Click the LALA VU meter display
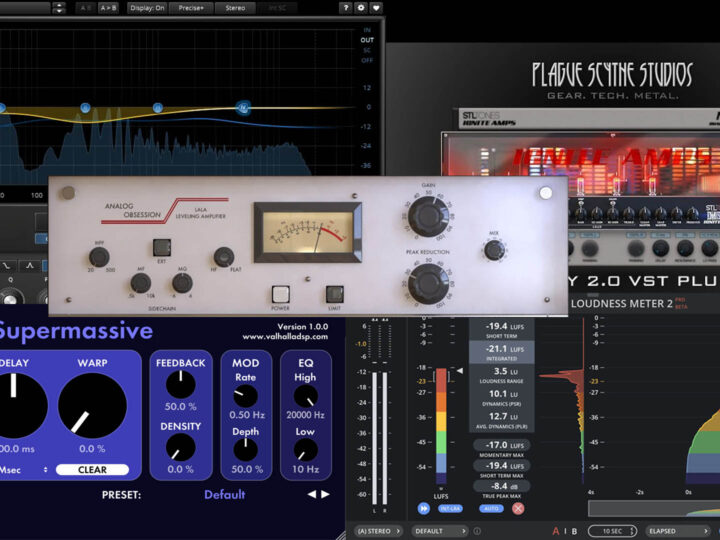 point(308,233)
